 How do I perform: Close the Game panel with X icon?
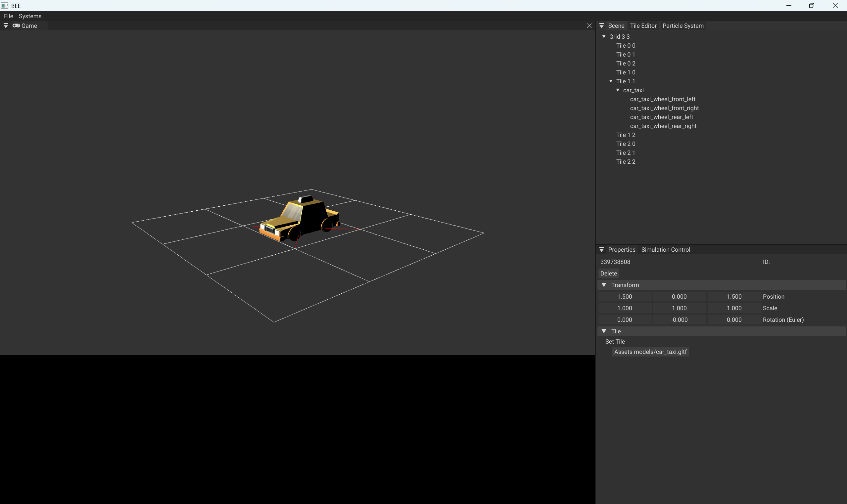pos(589,26)
